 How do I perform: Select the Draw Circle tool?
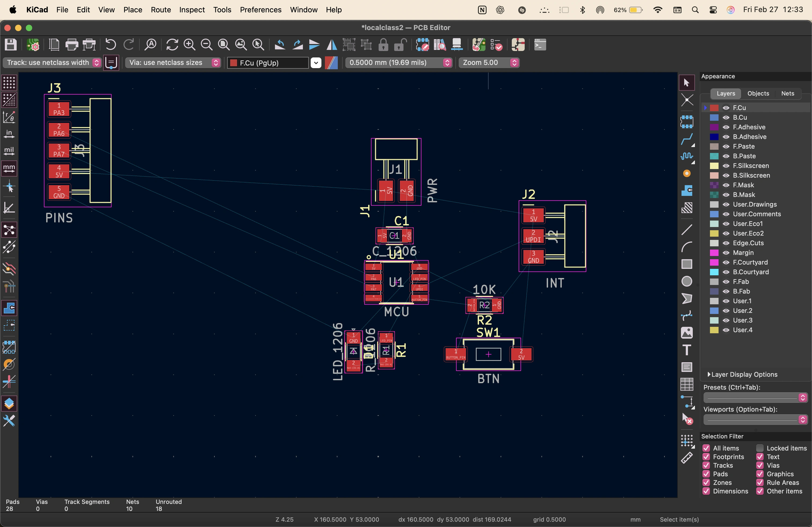coord(687,281)
